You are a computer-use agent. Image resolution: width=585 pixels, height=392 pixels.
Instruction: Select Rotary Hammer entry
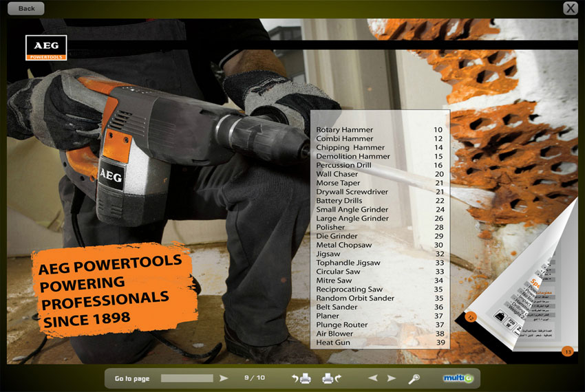pos(379,129)
